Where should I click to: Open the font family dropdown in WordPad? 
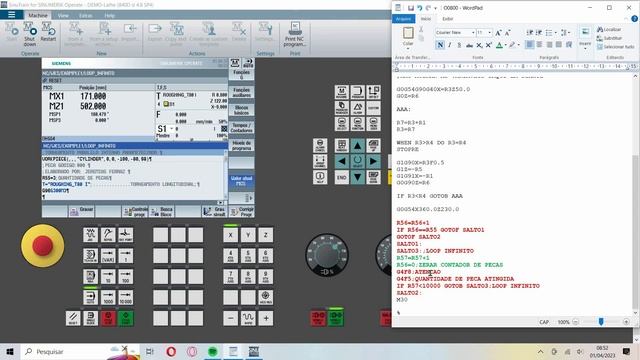[x=473, y=32]
